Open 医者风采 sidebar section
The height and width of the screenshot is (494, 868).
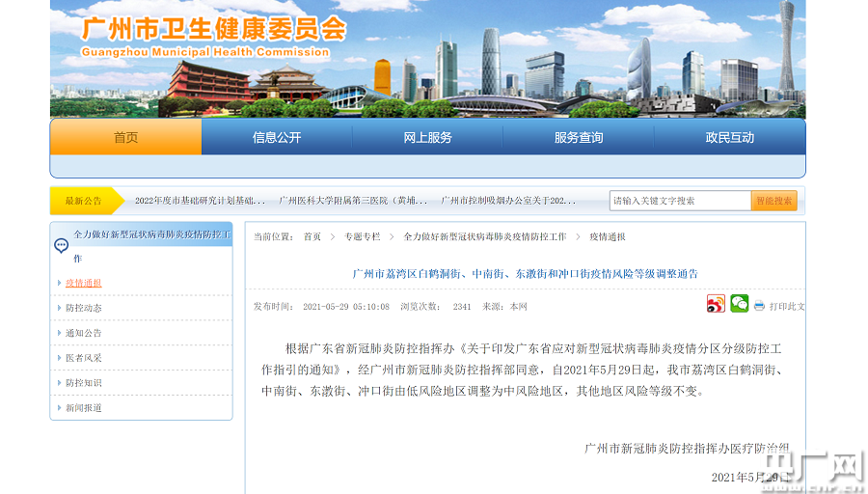(x=83, y=358)
